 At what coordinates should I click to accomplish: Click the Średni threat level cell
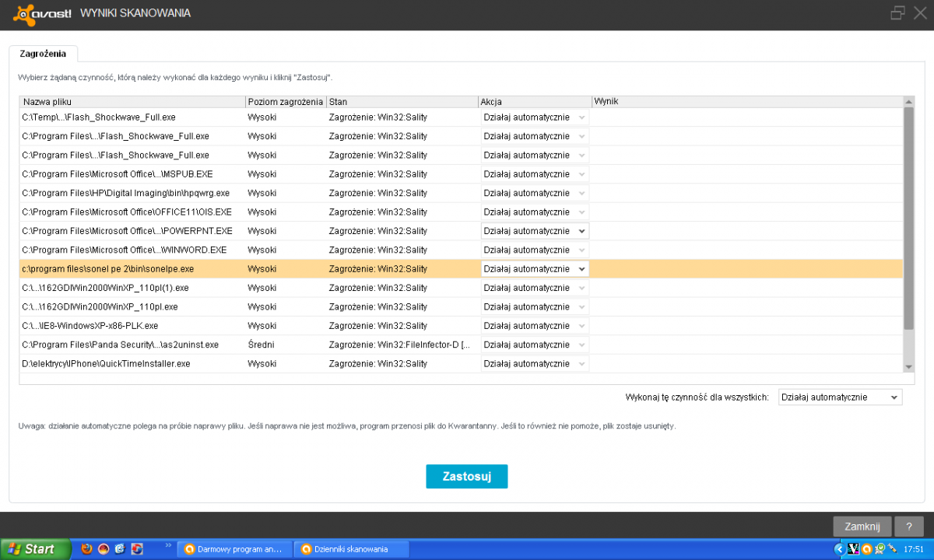click(261, 345)
